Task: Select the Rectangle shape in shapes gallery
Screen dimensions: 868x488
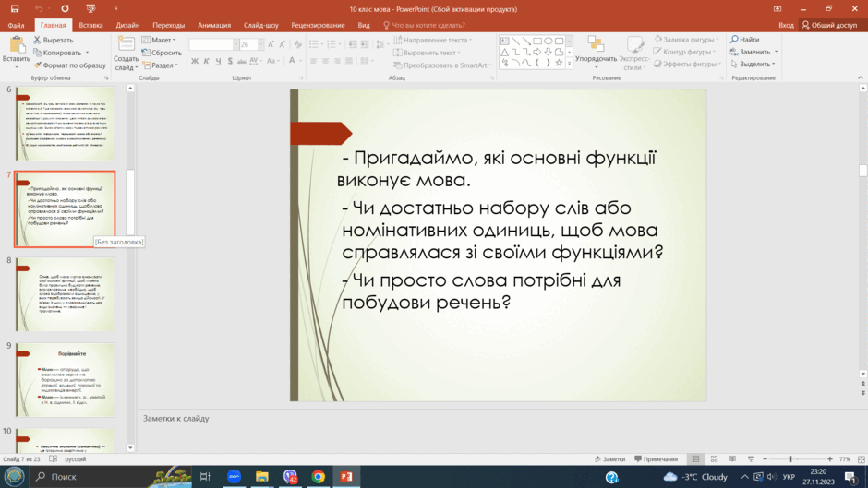Action: (x=537, y=41)
